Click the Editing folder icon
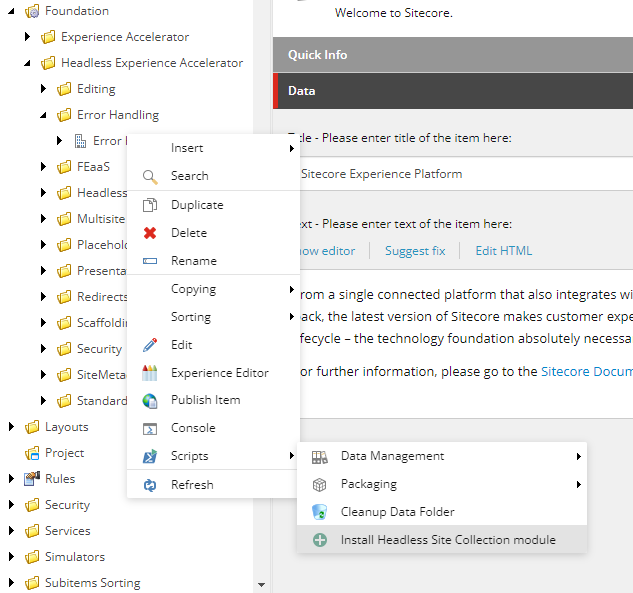Viewport: 633px width, 593px height. point(64,89)
